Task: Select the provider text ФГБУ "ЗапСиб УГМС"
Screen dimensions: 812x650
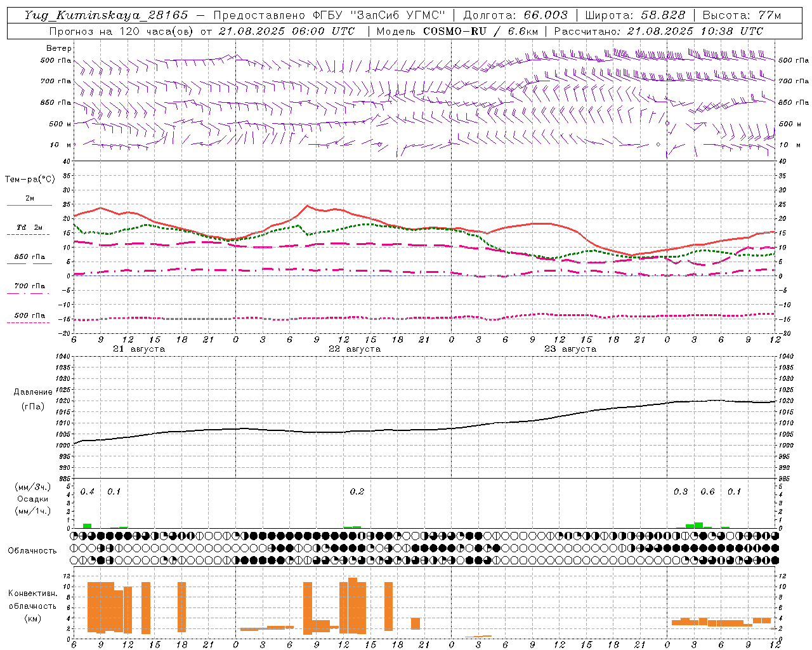Action: point(379,15)
